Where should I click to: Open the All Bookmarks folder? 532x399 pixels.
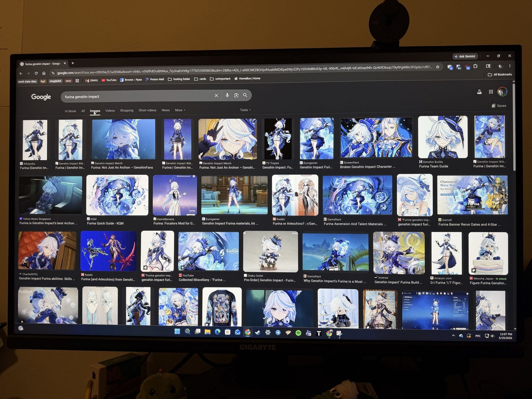(500, 74)
